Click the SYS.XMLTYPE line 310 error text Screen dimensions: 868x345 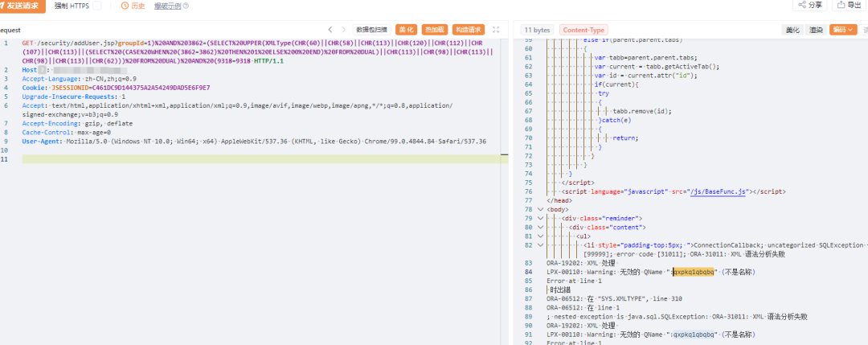(x=615, y=299)
